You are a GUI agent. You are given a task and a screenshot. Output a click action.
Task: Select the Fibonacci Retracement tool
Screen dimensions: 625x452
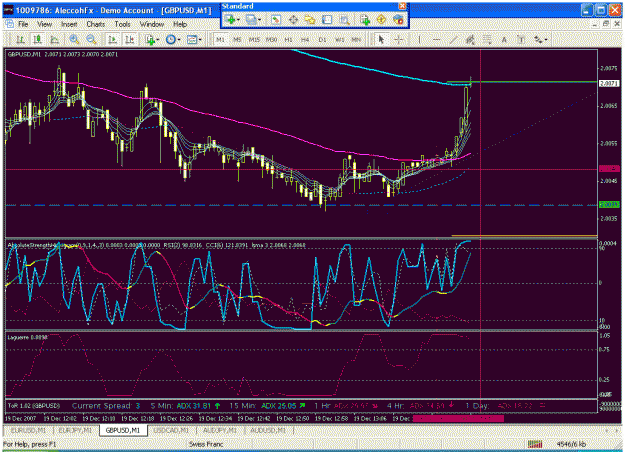pos(487,39)
